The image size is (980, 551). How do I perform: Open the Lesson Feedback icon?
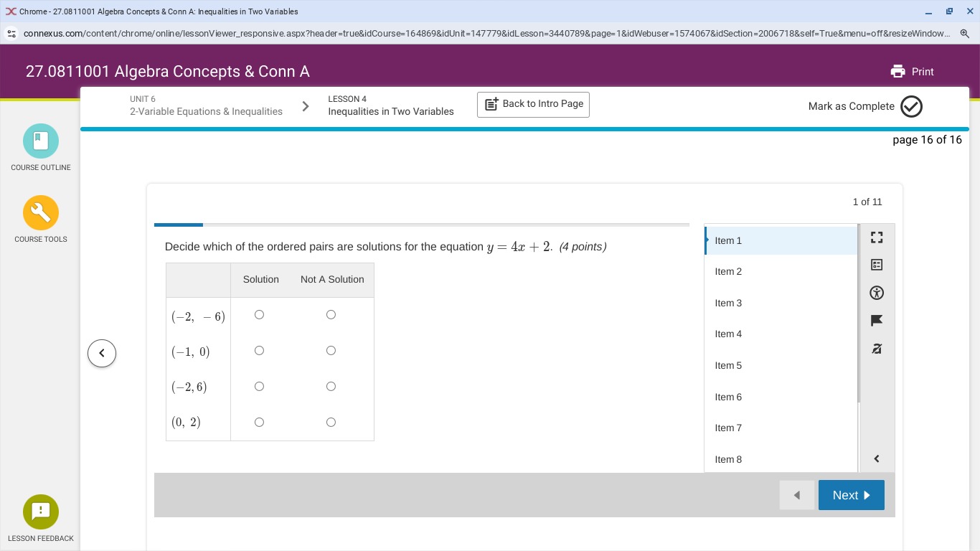coord(41,512)
